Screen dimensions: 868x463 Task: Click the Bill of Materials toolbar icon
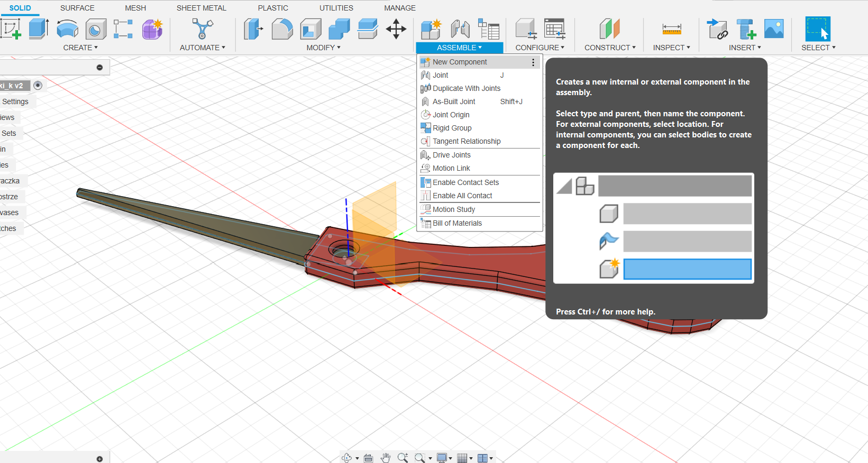click(x=489, y=29)
